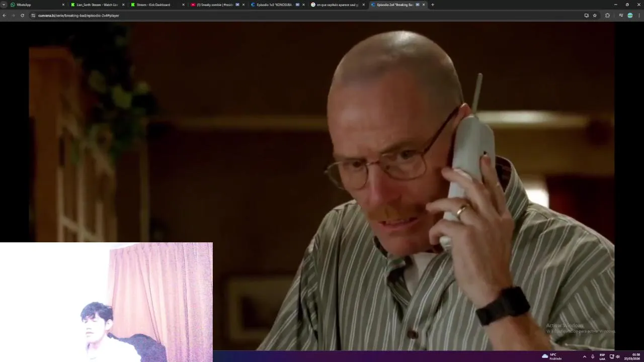Open network settings icon in the tray
The image size is (644, 362).
point(612,356)
